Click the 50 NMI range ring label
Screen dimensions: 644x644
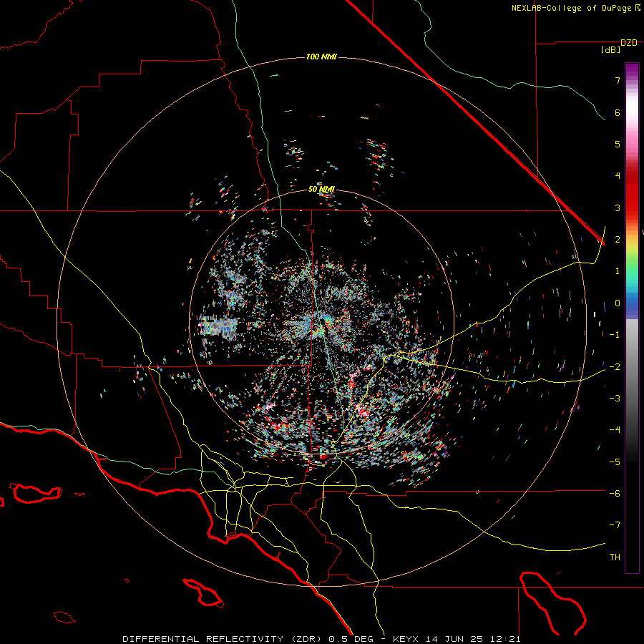pos(321,190)
